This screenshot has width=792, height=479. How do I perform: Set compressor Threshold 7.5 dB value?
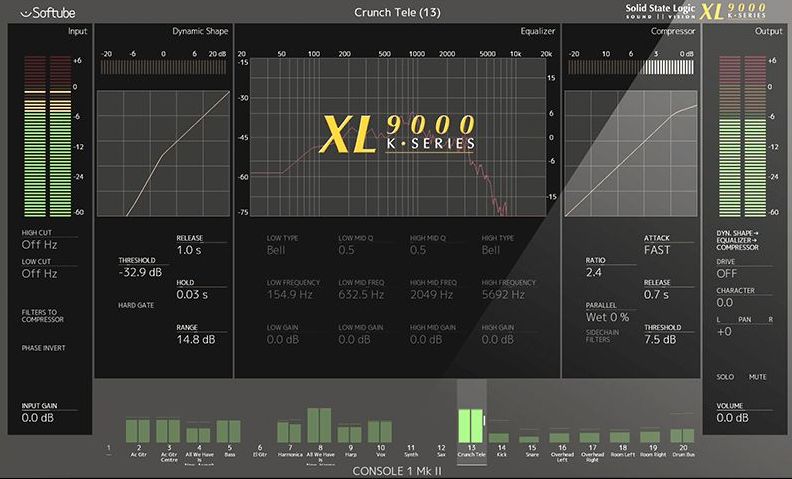coord(660,340)
